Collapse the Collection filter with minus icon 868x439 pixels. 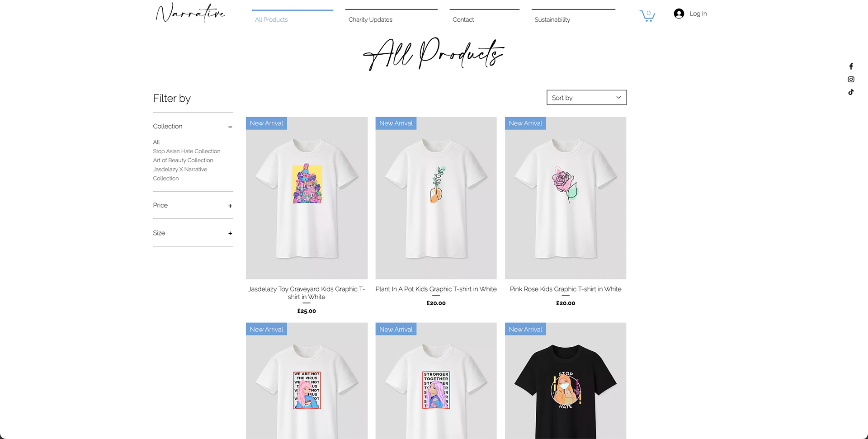pyautogui.click(x=230, y=127)
